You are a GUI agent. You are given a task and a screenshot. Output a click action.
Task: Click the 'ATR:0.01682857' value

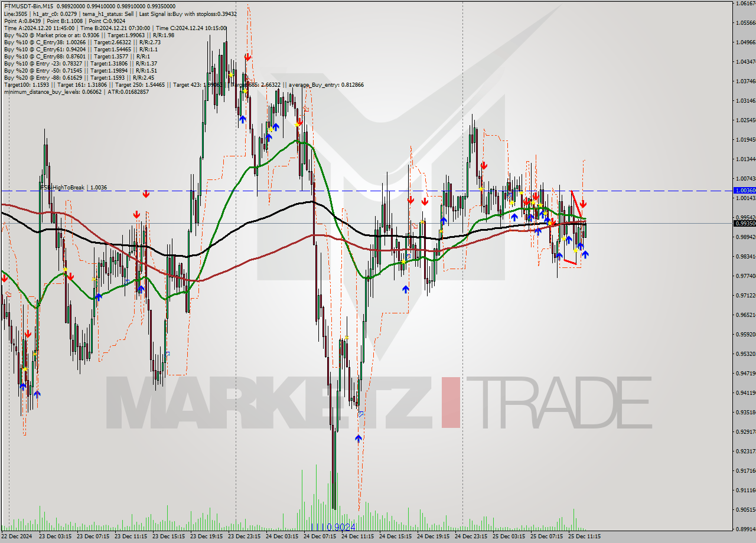128,91
